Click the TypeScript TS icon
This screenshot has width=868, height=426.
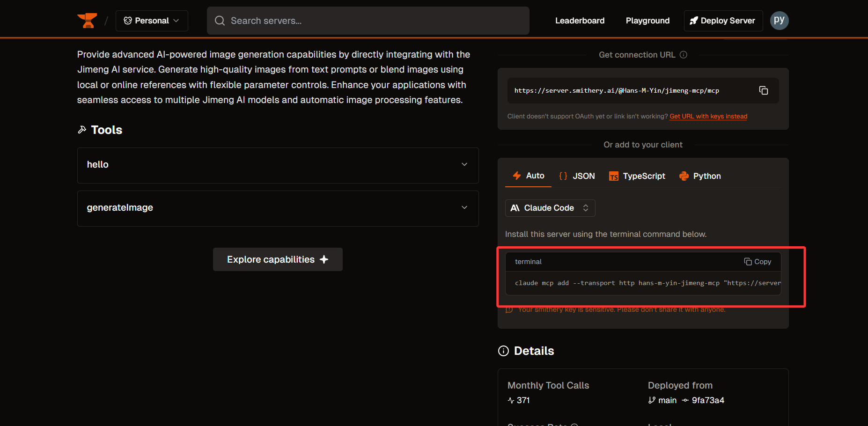(614, 176)
